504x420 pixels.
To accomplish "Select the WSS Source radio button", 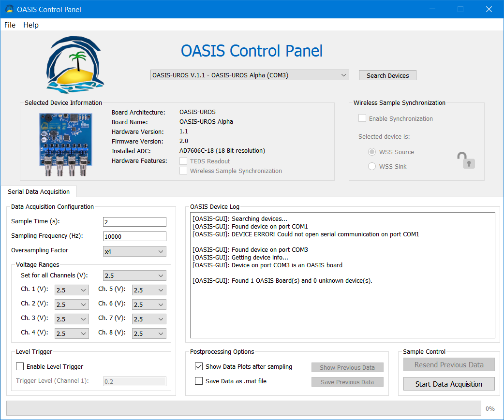I will pyautogui.click(x=371, y=152).
